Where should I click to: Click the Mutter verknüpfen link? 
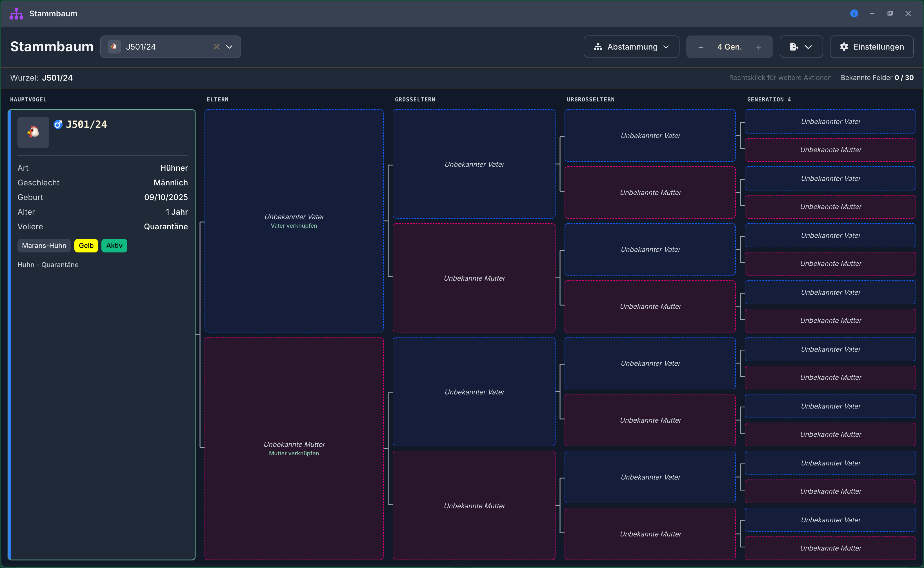point(294,453)
